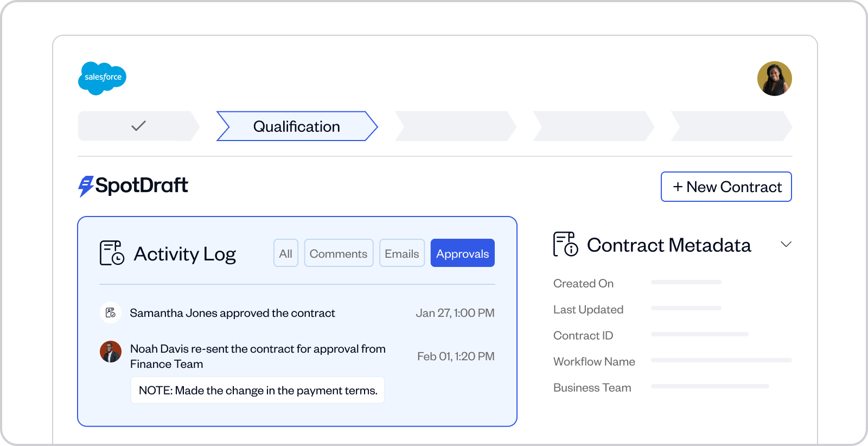Click approval icon beside Samantha Jones entry
This screenshot has height=446, width=868.
(x=111, y=313)
